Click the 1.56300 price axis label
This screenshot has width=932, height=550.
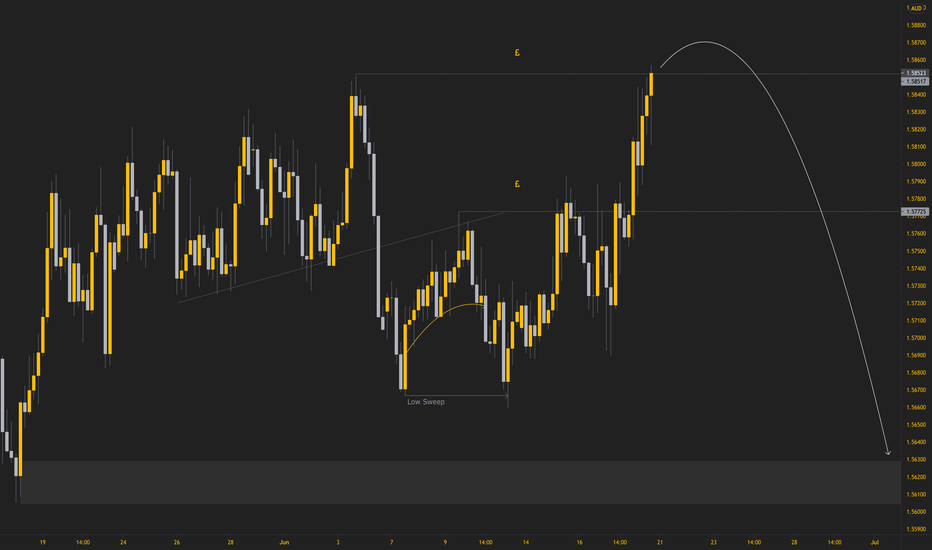[916, 460]
